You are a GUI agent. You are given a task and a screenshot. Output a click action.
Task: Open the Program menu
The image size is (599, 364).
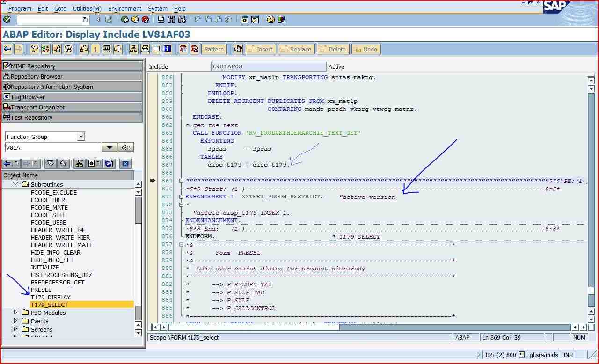pyautogui.click(x=20, y=8)
